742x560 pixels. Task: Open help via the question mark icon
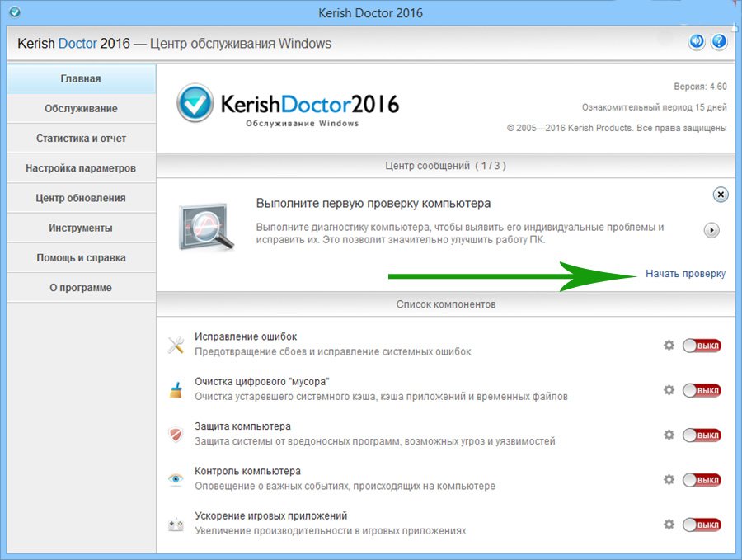[719, 42]
